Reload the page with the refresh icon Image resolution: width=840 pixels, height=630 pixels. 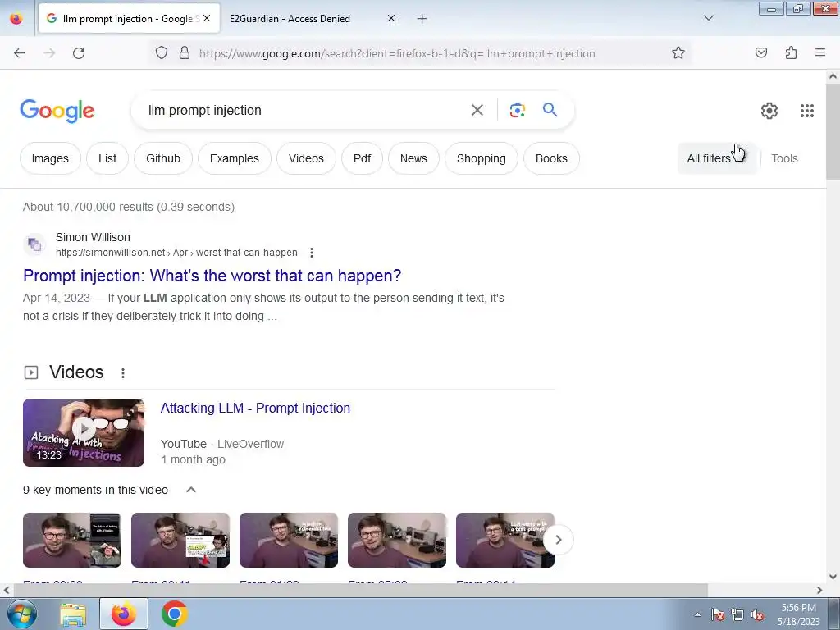[79, 53]
